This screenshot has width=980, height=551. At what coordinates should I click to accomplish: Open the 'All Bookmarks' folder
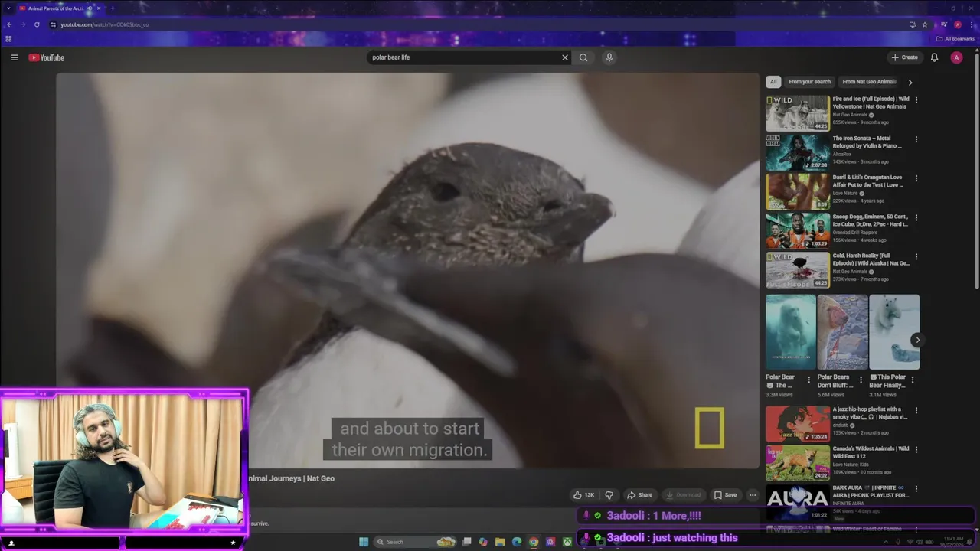coord(955,38)
